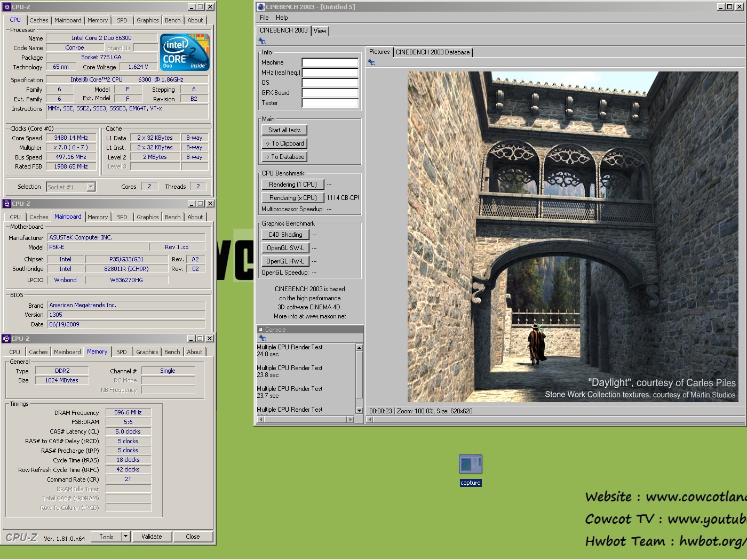Open Bench tab in top CPU-Z window
Screen dimensions: 747x560
[x=173, y=20]
